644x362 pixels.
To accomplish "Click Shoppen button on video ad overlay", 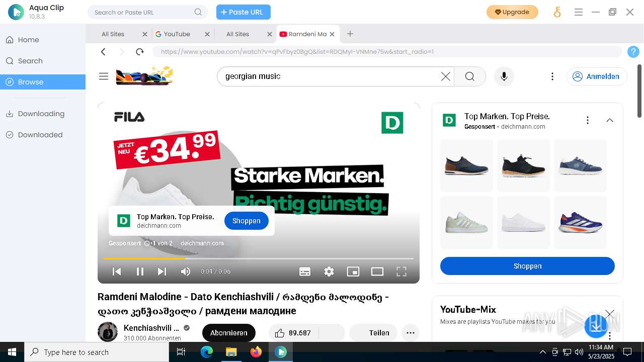I will coord(246,221).
